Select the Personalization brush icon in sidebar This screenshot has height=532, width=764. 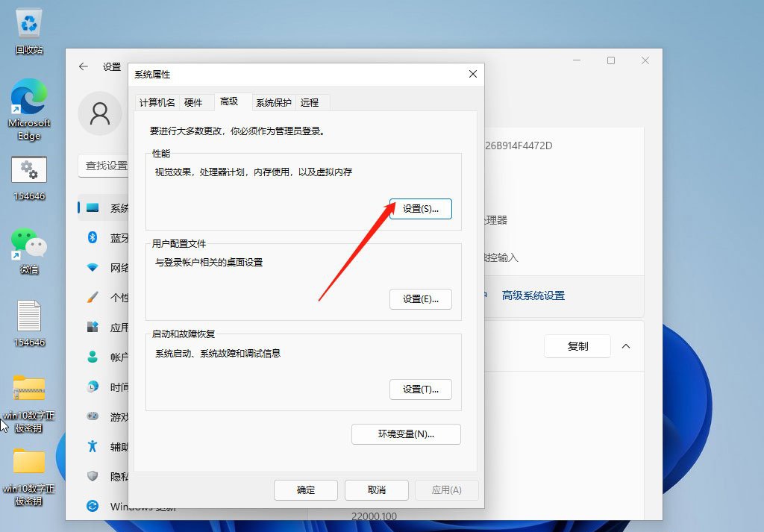click(x=93, y=297)
